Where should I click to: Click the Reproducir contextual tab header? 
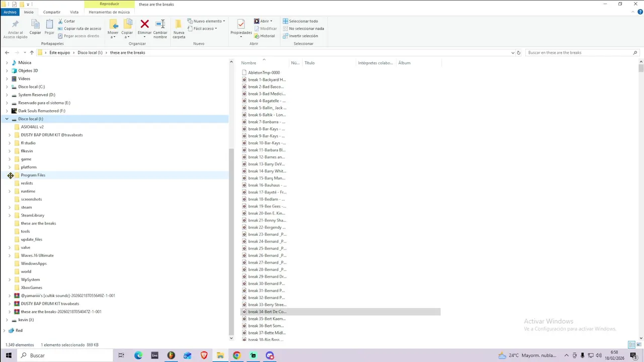coord(109,4)
